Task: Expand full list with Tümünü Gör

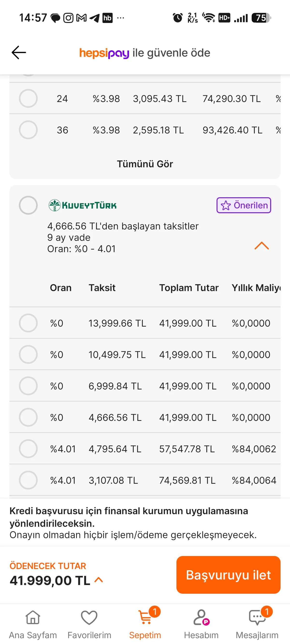Action: point(145,164)
